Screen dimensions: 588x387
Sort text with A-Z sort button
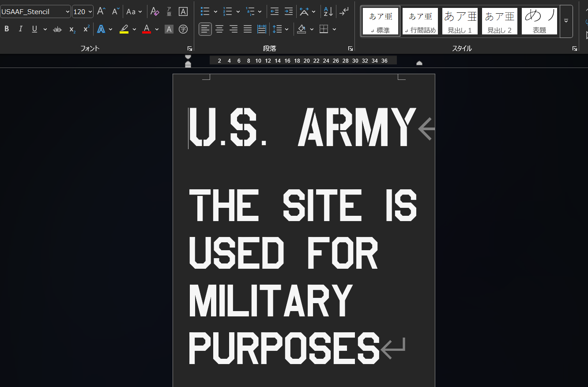coord(328,11)
